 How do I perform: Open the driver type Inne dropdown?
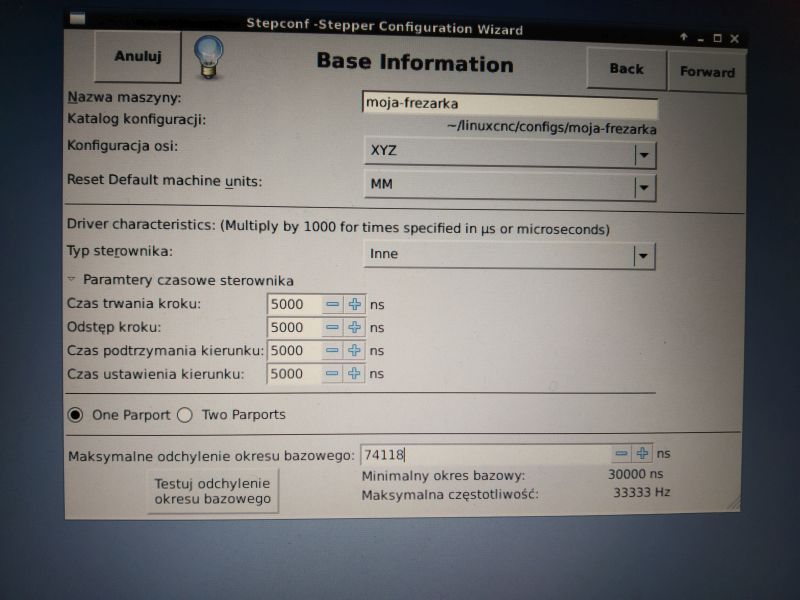(x=644, y=255)
